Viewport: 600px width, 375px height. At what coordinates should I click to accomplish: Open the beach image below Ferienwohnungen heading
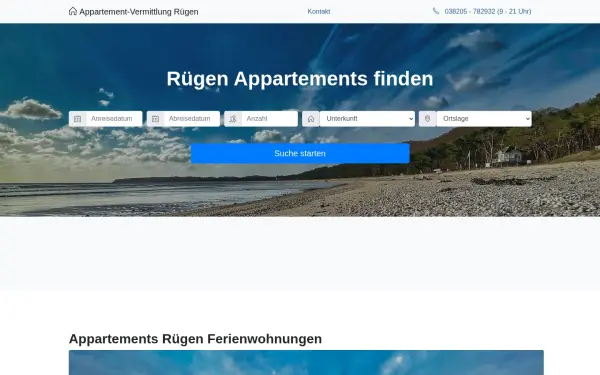click(x=306, y=362)
